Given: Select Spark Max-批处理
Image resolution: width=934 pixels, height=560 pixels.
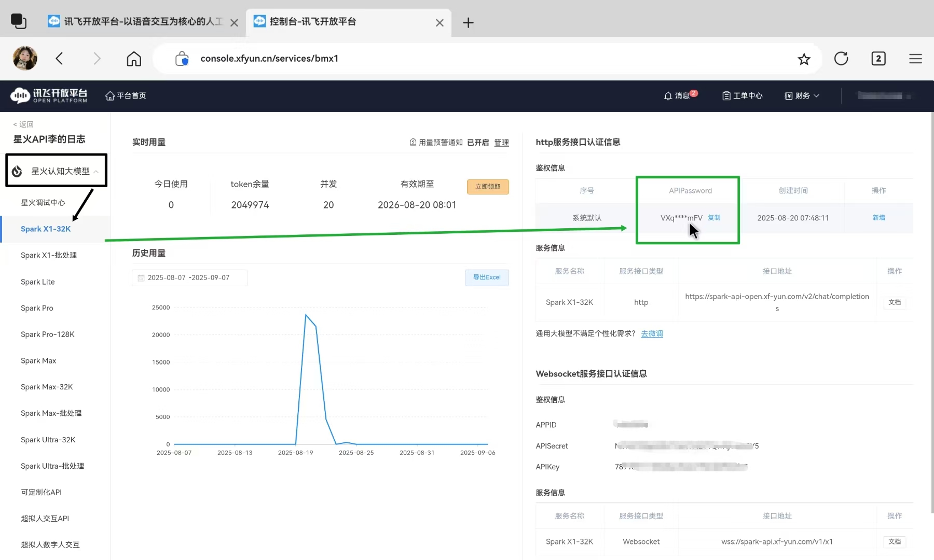Looking at the screenshot, I should [x=51, y=413].
